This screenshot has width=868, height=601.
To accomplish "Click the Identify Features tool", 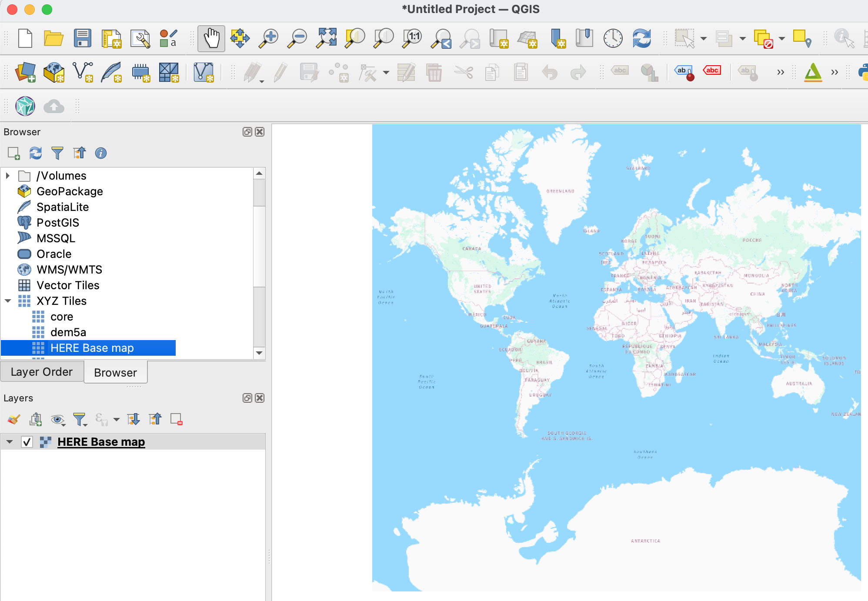I will (844, 38).
